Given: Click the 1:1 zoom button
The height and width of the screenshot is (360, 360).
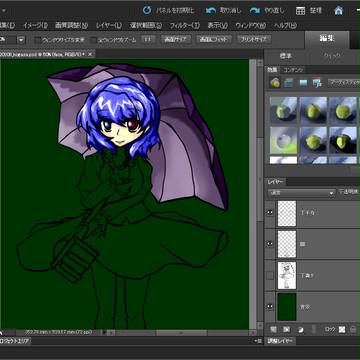Looking at the screenshot, I should point(148,39).
